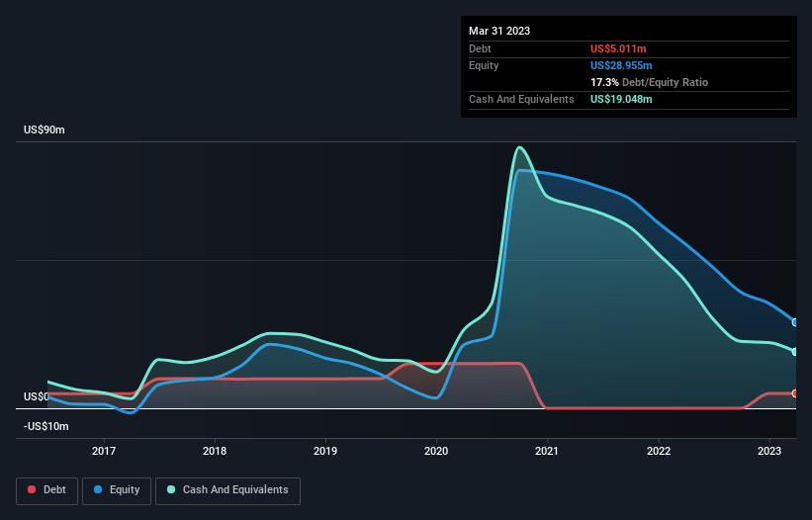Click the 2019 axis label
The image size is (812, 520).
pyautogui.click(x=325, y=451)
